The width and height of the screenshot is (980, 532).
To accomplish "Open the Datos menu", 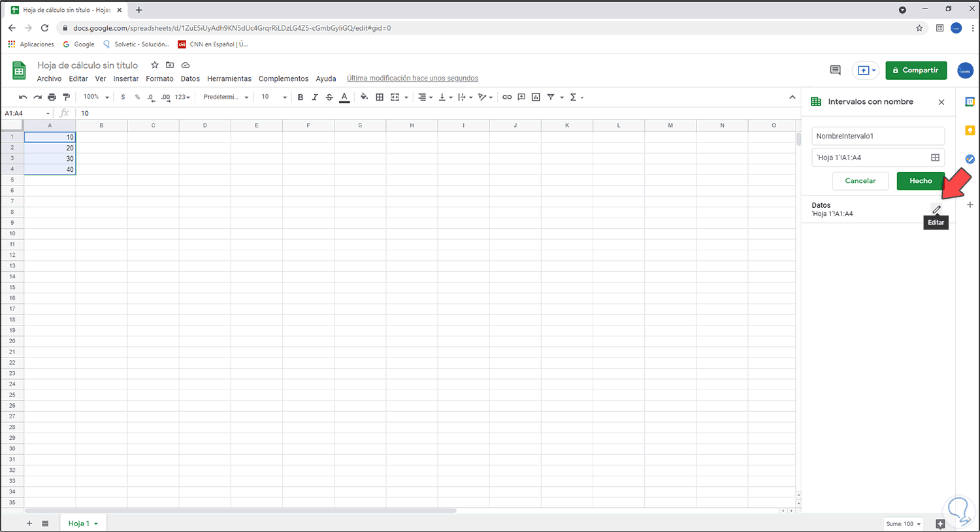I will pyautogui.click(x=190, y=78).
